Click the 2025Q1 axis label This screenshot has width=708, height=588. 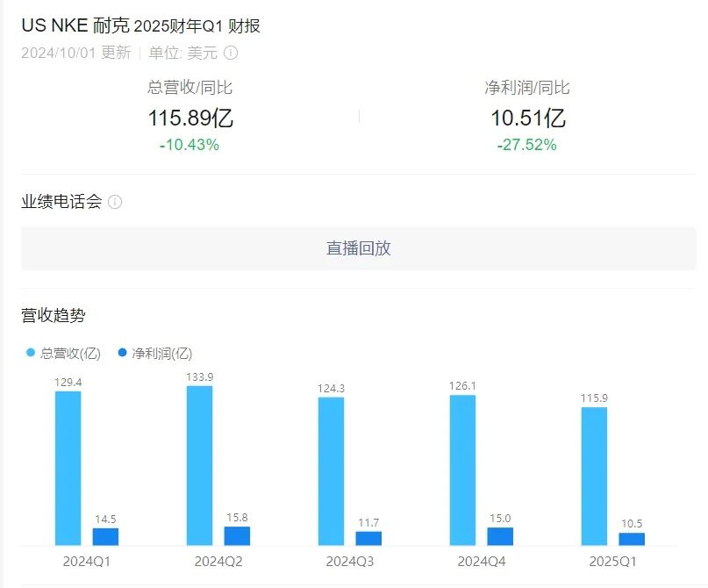tap(612, 562)
